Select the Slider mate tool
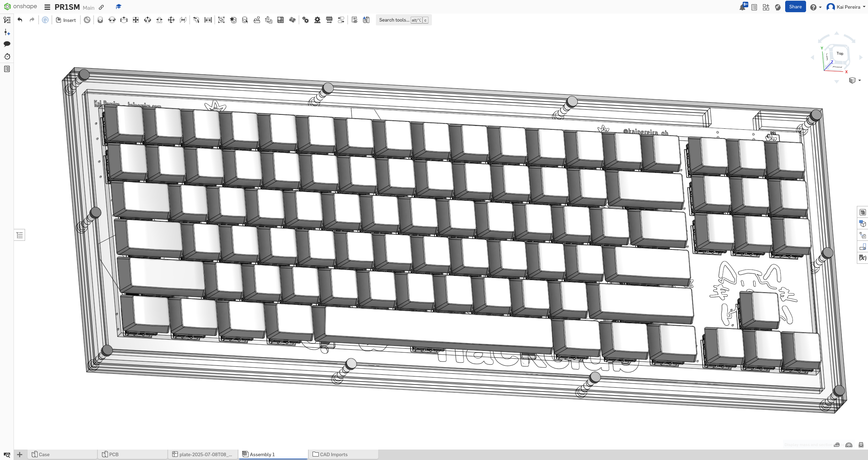The width and height of the screenshot is (868, 460). click(124, 20)
